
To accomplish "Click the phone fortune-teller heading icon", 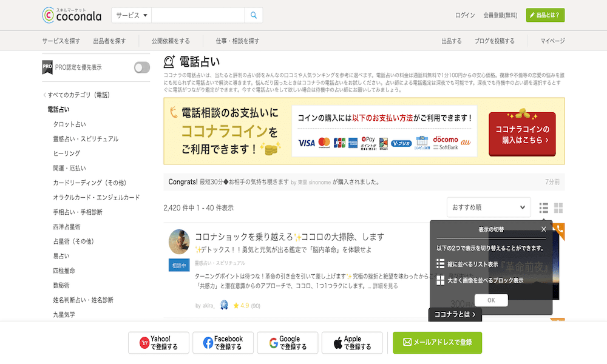I will (x=169, y=61).
